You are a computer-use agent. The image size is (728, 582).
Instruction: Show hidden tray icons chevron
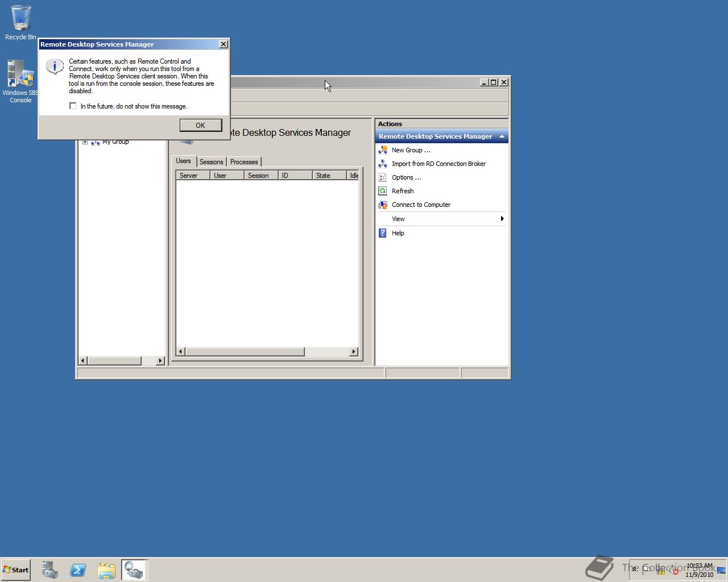coord(634,569)
